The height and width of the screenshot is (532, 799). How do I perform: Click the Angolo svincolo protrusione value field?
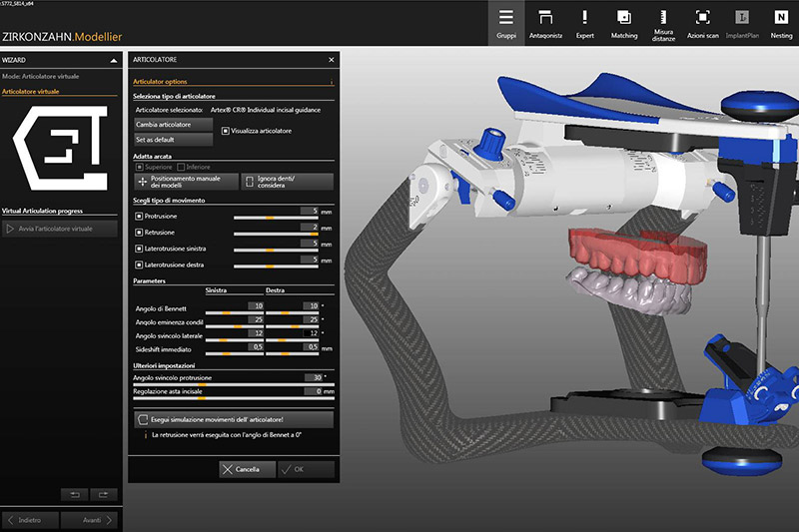pos(315,378)
